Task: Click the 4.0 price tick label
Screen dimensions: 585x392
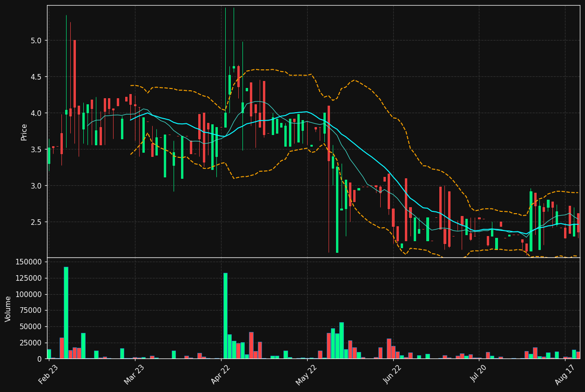Action: [37, 113]
